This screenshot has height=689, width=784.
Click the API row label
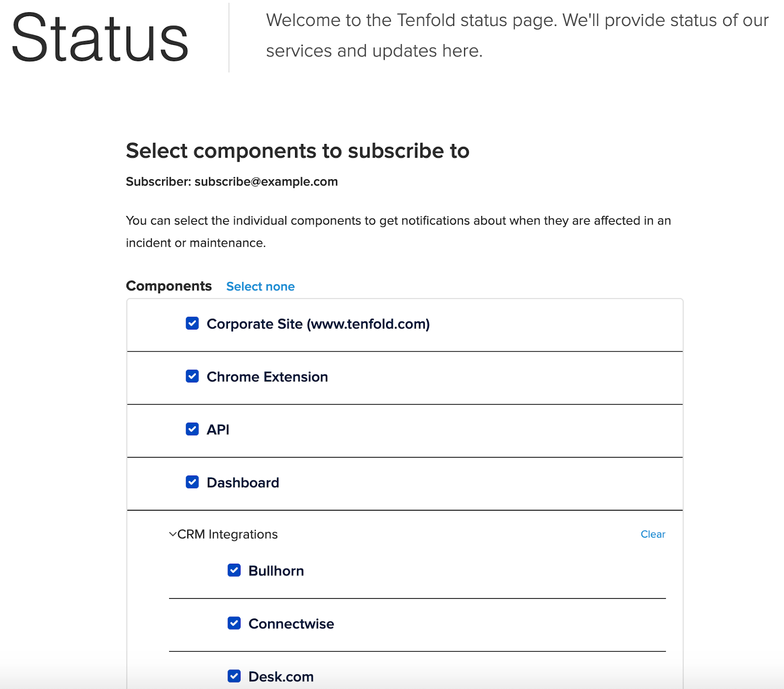218,429
